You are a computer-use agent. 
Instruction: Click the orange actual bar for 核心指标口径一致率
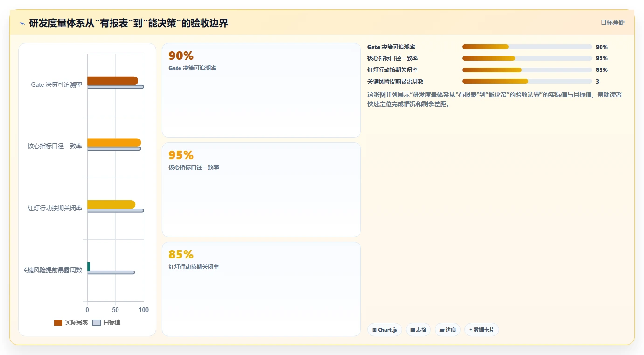114,143
